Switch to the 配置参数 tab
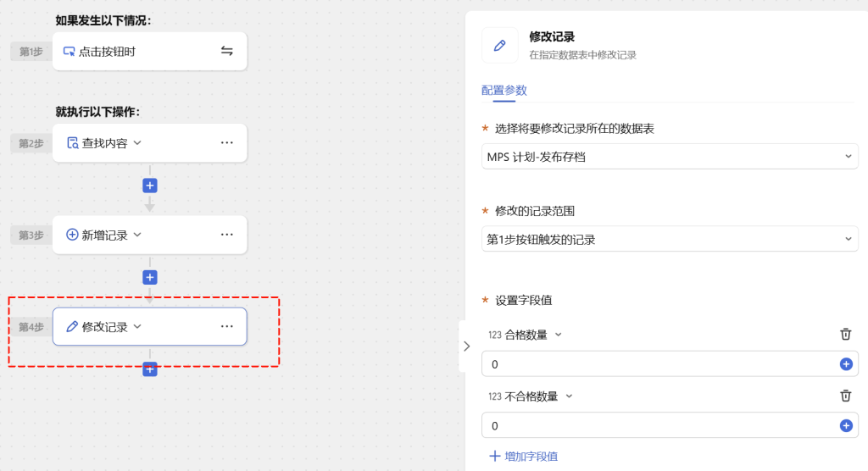The height and width of the screenshot is (471, 868). (x=504, y=90)
